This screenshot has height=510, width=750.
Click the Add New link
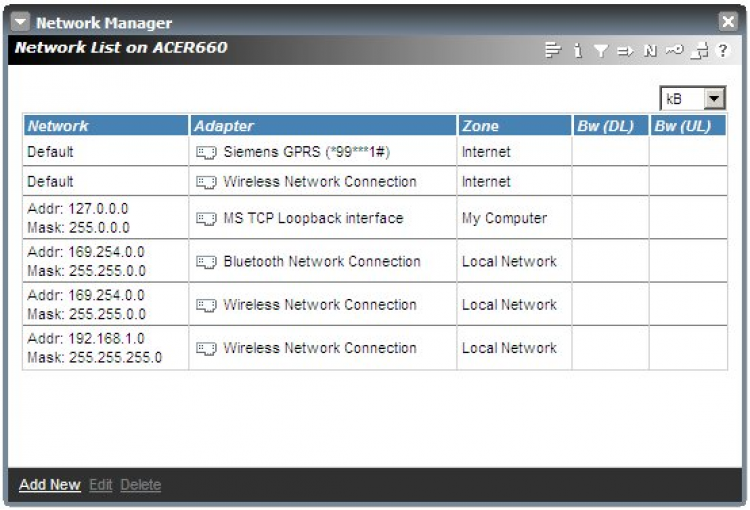[x=49, y=485]
